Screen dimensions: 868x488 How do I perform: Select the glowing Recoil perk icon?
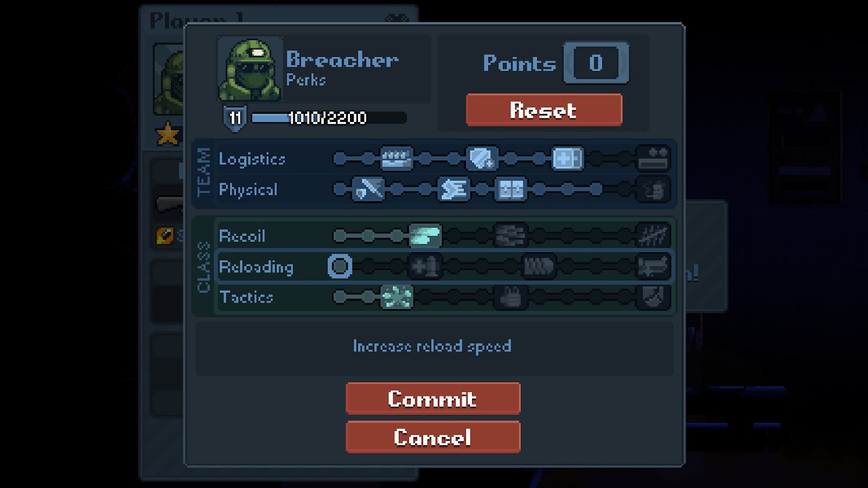[x=425, y=236]
